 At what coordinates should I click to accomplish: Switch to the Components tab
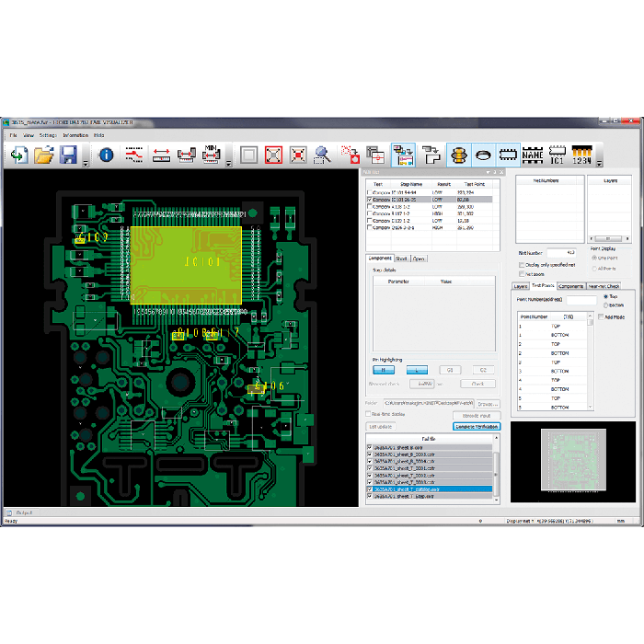click(570, 286)
